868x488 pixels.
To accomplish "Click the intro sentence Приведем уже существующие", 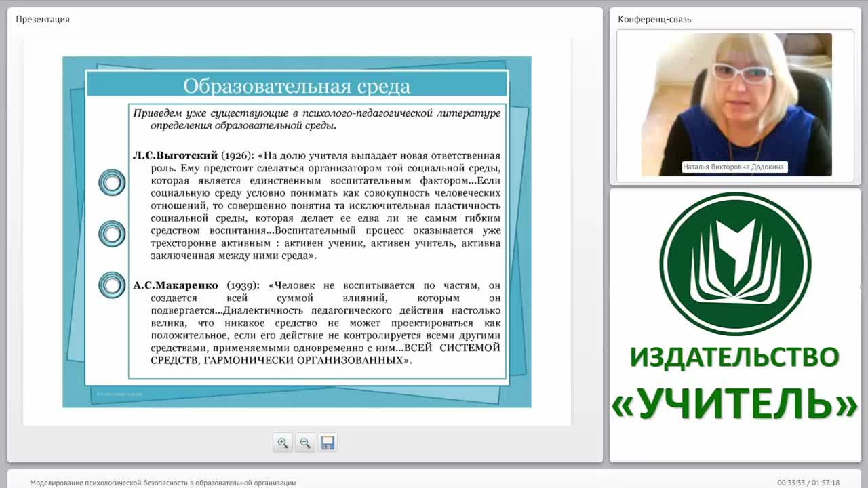I will click(317, 119).
